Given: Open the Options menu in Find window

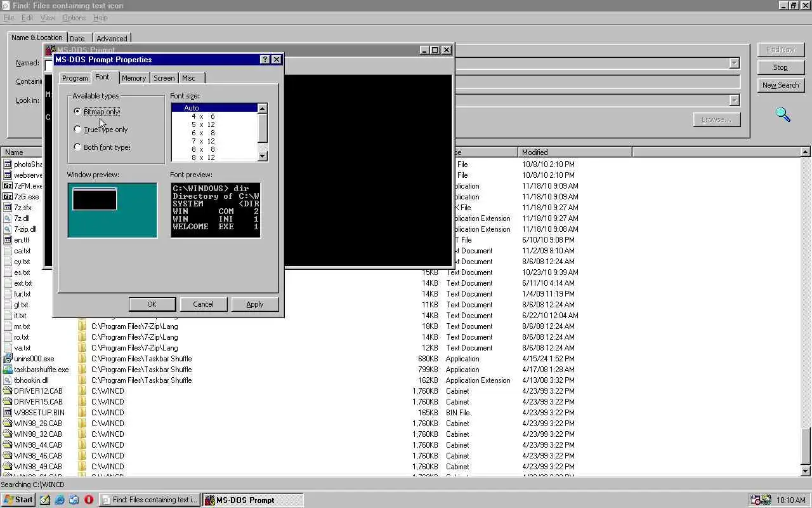Looking at the screenshot, I should pos(74,18).
